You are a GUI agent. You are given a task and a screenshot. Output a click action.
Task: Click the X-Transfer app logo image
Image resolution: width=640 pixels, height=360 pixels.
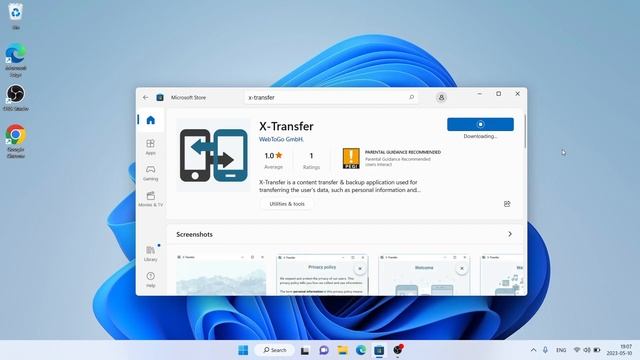[213, 155]
